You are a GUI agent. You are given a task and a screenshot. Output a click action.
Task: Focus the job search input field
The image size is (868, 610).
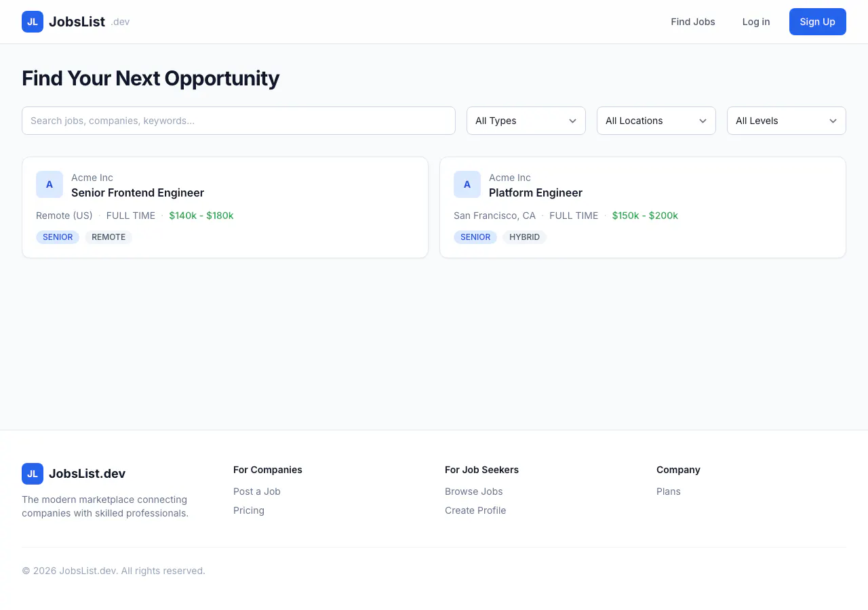click(x=239, y=121)
